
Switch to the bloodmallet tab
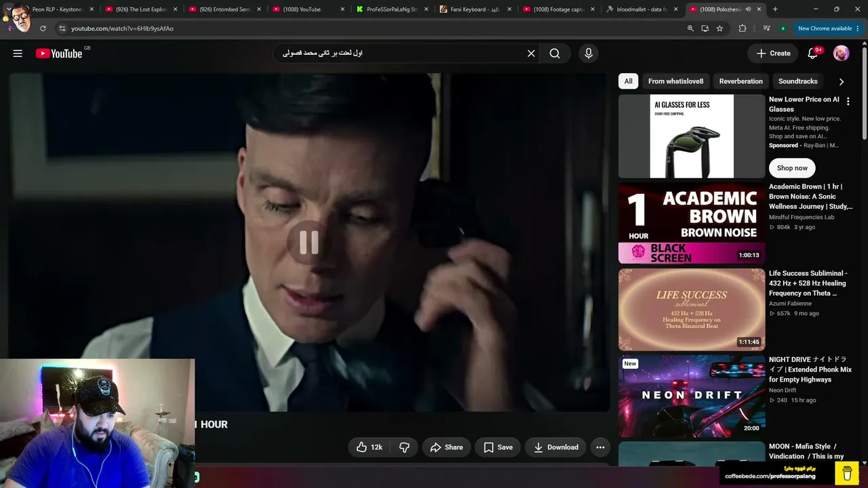click(x=642, y=9)
